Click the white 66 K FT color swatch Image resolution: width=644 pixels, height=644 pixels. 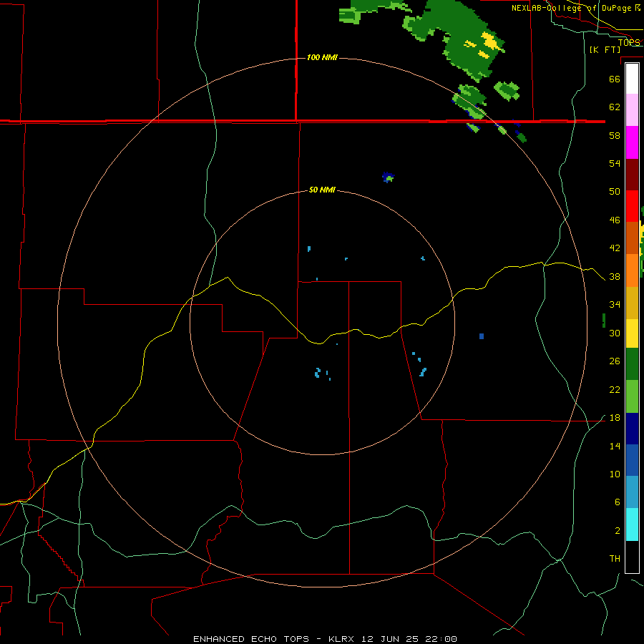coord(632,79)
